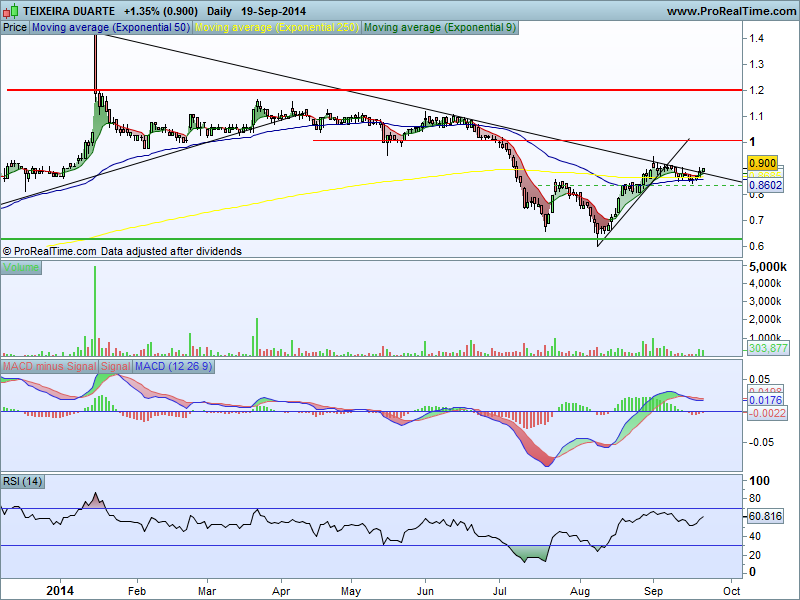Click the 3,000k volume axis label
This screenshot has height=600, width=800.
tap(765, 301)
